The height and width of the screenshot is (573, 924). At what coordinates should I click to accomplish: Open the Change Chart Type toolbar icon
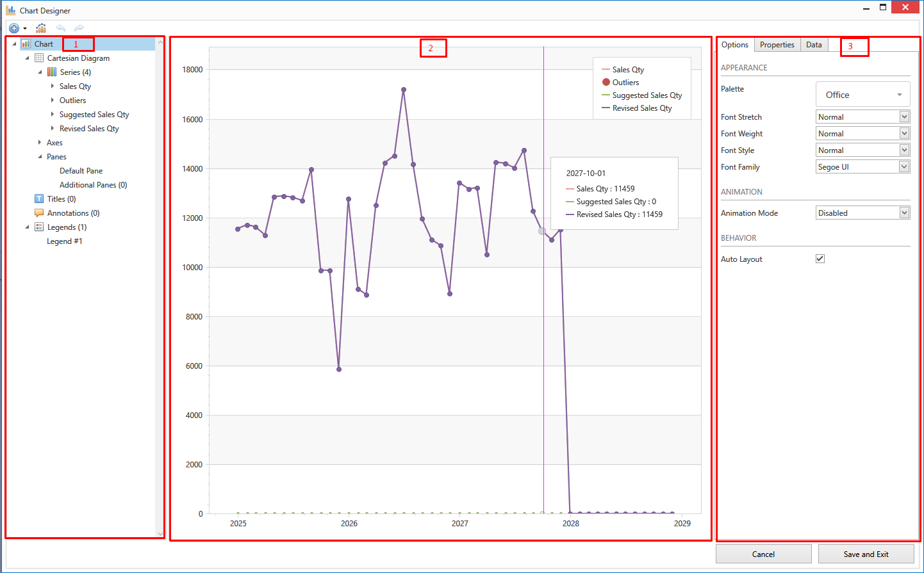point(41,28)
